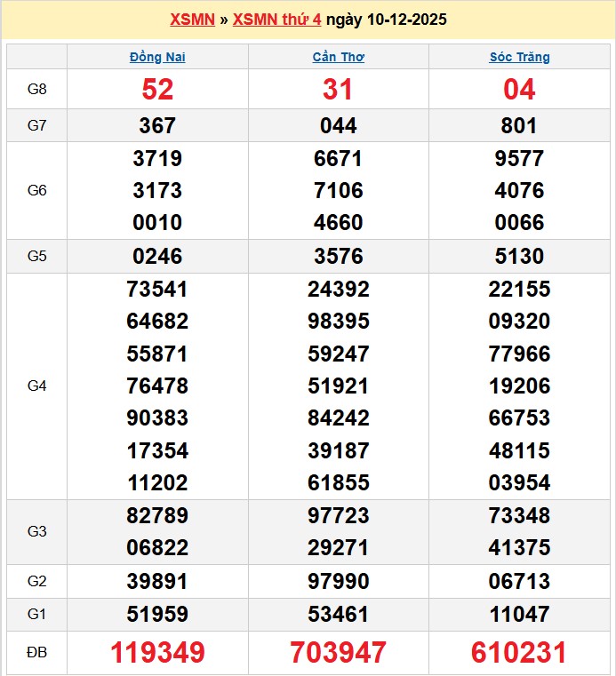The width and height of the screenshot is (616, 676).
Task: Click the Cần Thơ column link
Action: [x=338, y=57]
